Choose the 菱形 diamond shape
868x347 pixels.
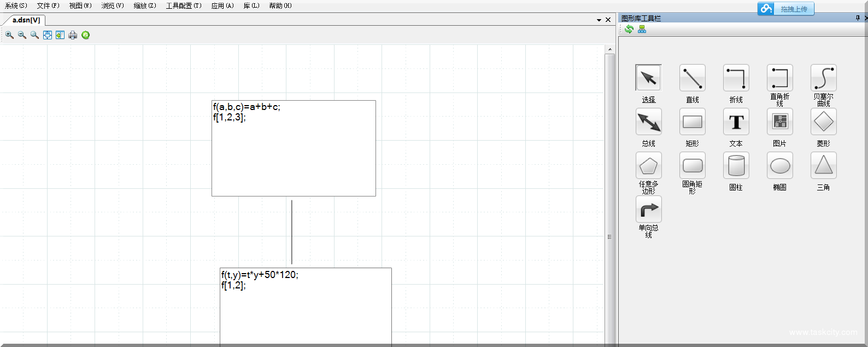[x=823, y=122]
